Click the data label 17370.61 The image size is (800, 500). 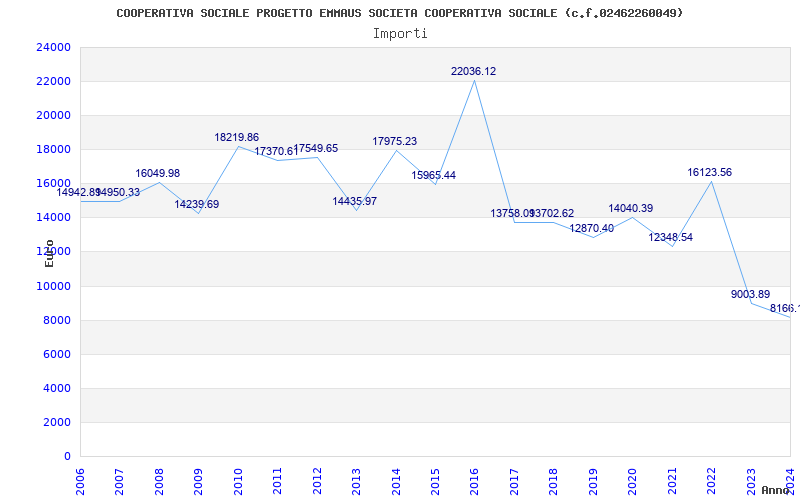pos(276,152)
